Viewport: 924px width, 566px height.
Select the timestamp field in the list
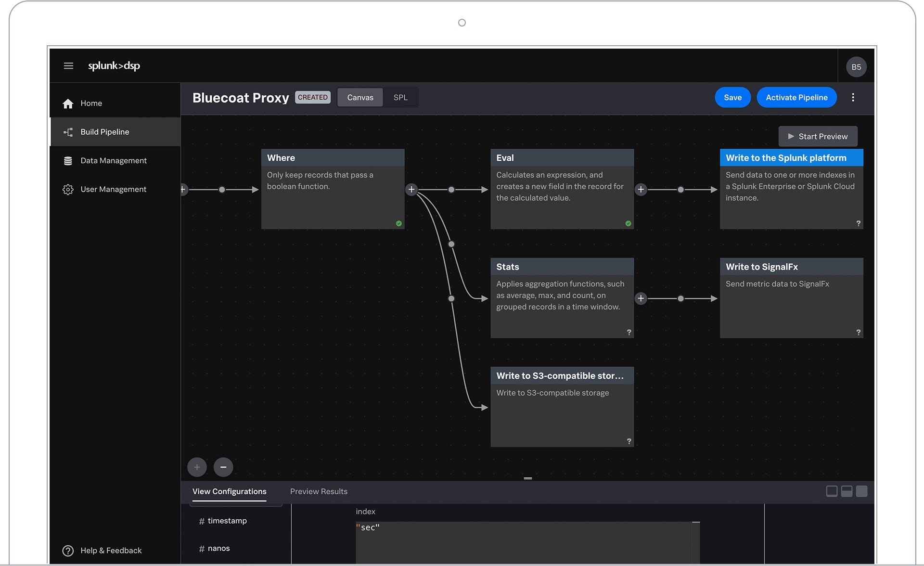pos(223,521)
